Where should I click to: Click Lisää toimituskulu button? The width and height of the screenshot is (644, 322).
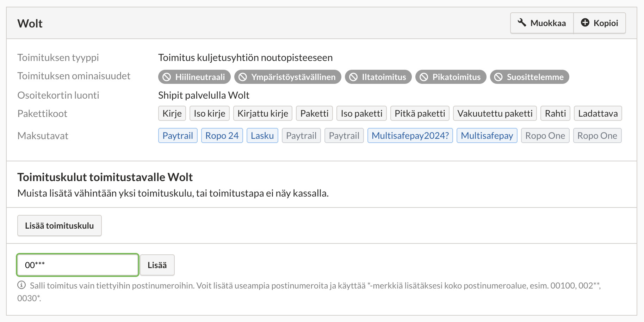[x=60, y=225]
